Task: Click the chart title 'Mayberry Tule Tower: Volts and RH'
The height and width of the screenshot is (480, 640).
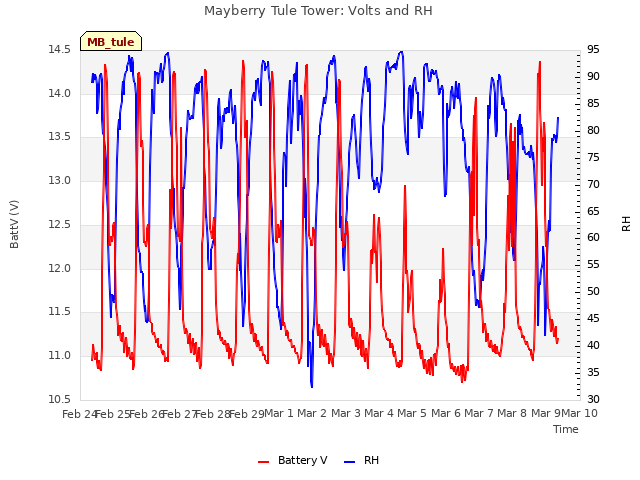Action: coord(318,11)
